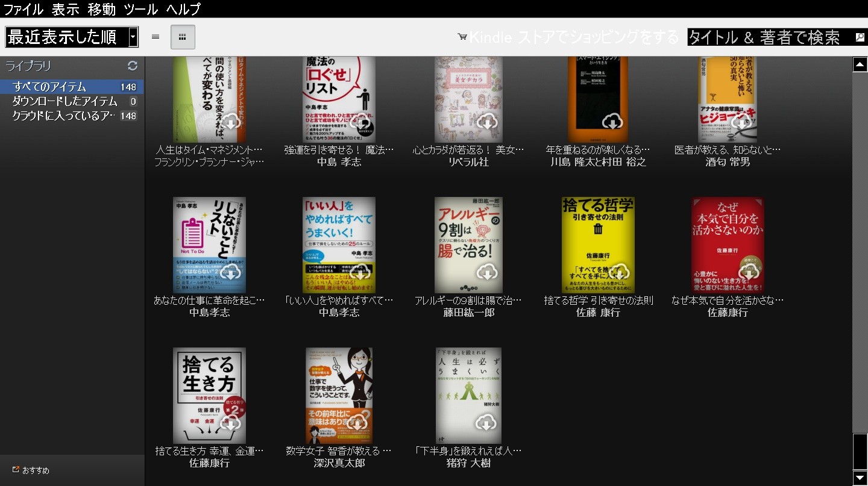Viewport: 868px width, 486px height.
Task: Download 「いい人」をやめれば book via cloud icon
Action: (361, 272)
